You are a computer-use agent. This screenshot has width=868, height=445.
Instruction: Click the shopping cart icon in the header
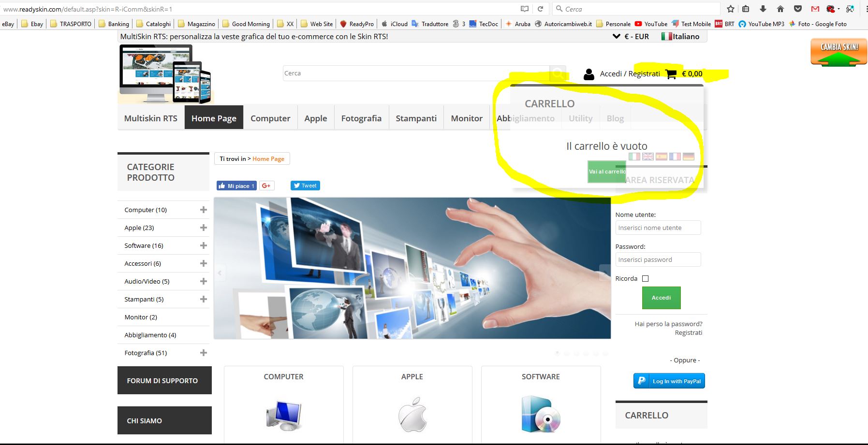tap(671, 74)
